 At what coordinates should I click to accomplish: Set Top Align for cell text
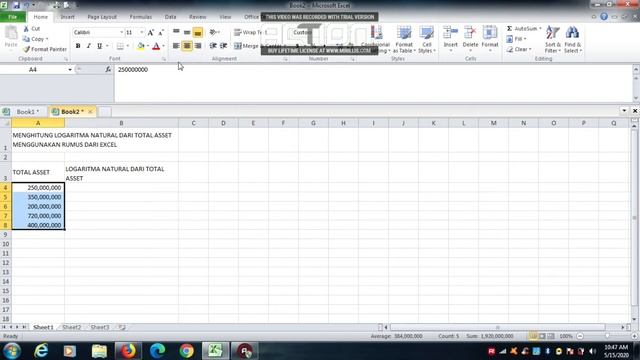point(176,32)
